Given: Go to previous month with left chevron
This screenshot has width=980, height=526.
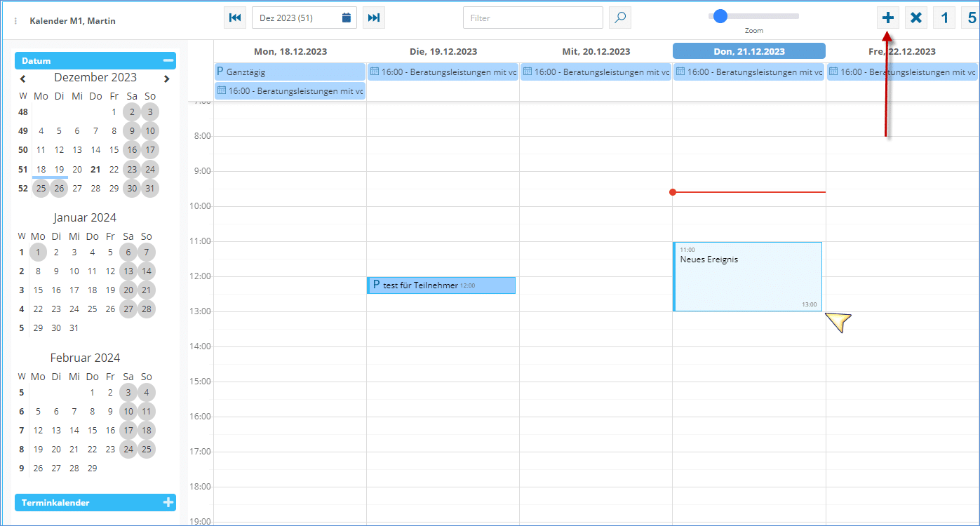Looking at the screenshot, I should coord(23,79).
